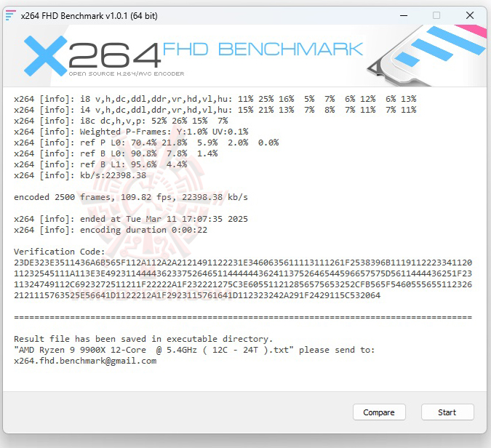491x448 pixels.
Task: Close the x264 FHD Benchmark window
Action: [x=470, y=15]
